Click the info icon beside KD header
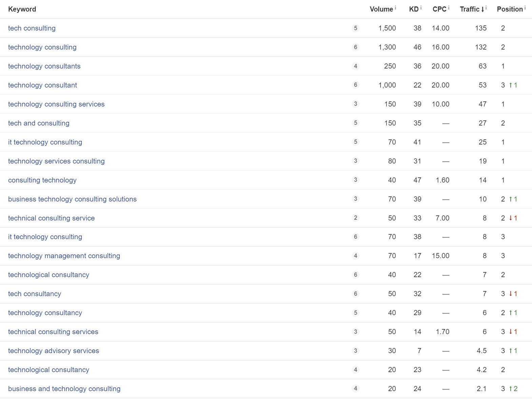Image resolution: width=532 pixels, height=404 pixels. [x=421, y=7]
